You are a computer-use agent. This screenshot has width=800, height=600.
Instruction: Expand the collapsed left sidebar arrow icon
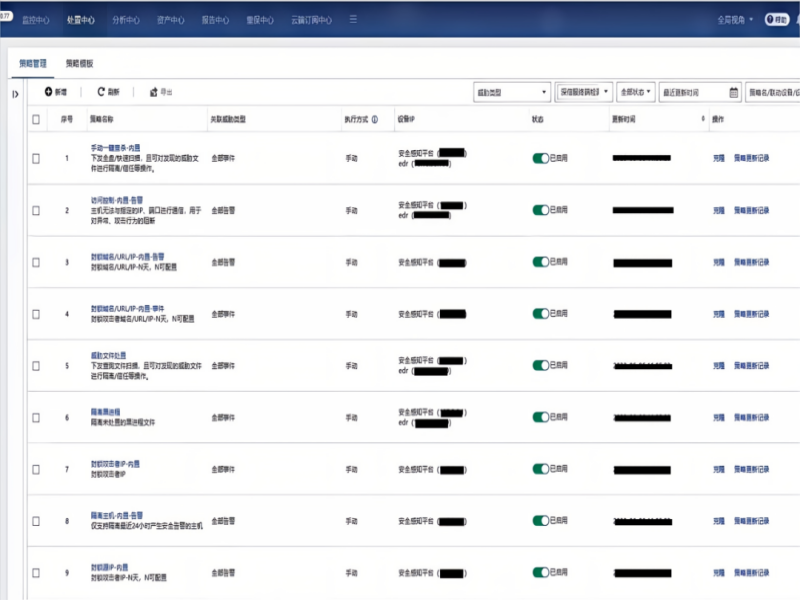pos(15,94)
